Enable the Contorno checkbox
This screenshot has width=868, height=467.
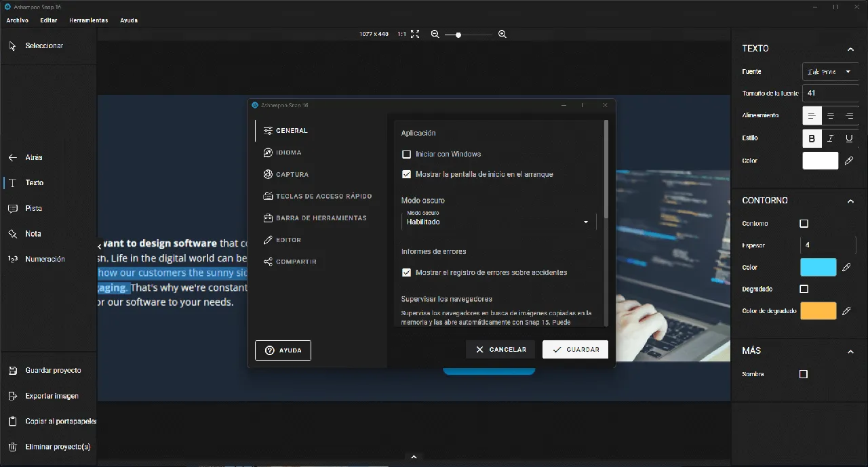(804, 224)
